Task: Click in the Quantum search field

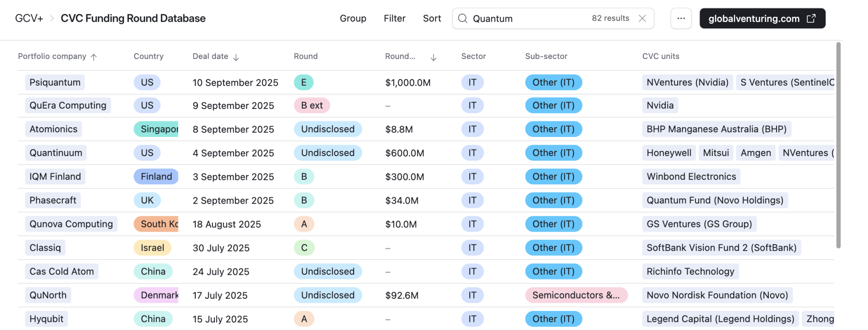Action: [x=530, y=18]
